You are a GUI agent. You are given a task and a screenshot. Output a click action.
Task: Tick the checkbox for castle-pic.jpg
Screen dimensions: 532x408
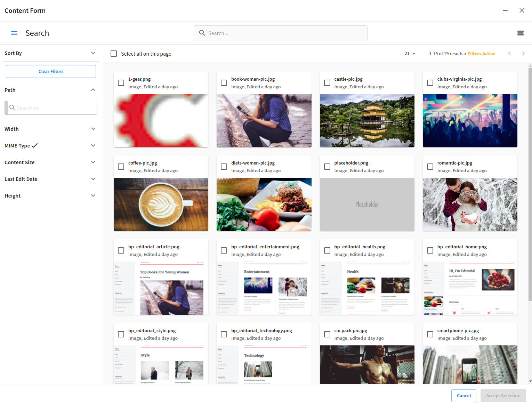pos(327,83)
